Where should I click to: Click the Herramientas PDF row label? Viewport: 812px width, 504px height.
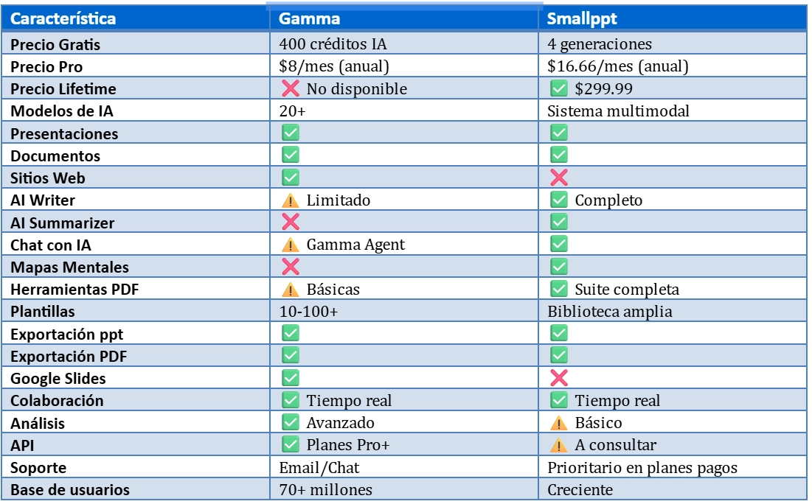tap(74, 290)
